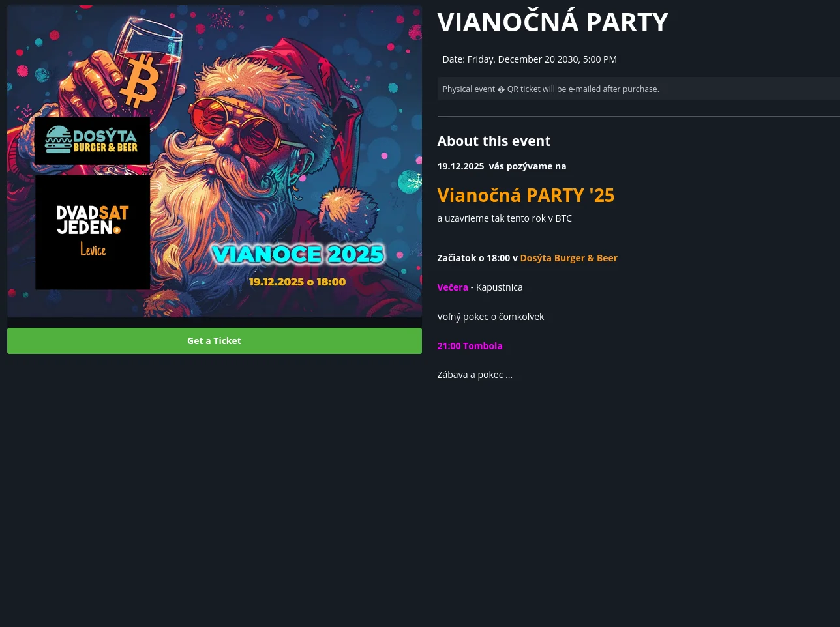Open the Dosýta Burger & Beer link
Viewport: 840px width, 627px height.
[x=569, y=258]
